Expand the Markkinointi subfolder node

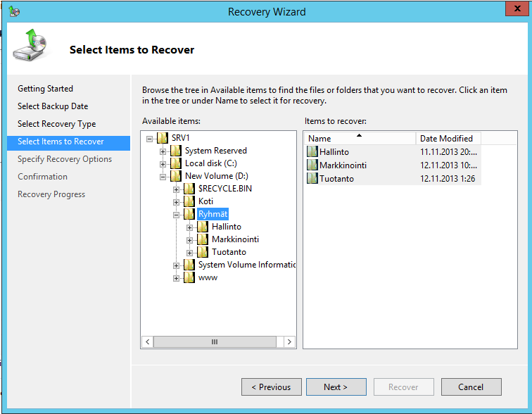pyautogui.click(x=190, y=240)
